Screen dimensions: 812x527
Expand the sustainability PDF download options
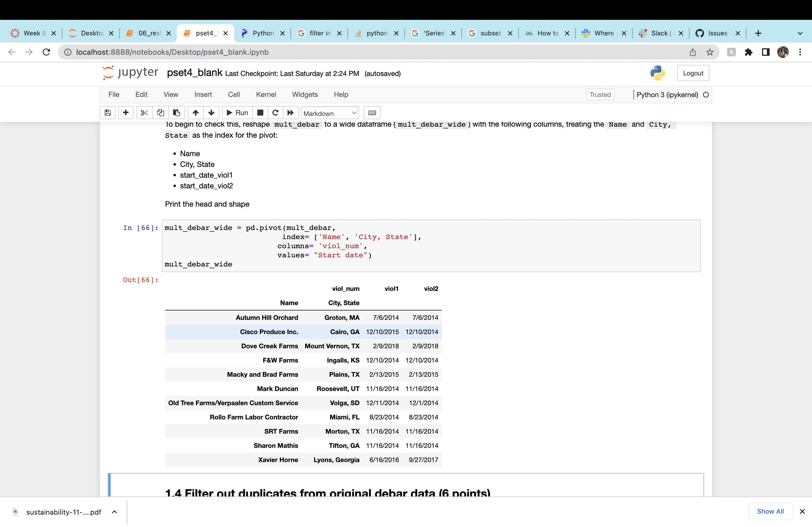[114, 512]
